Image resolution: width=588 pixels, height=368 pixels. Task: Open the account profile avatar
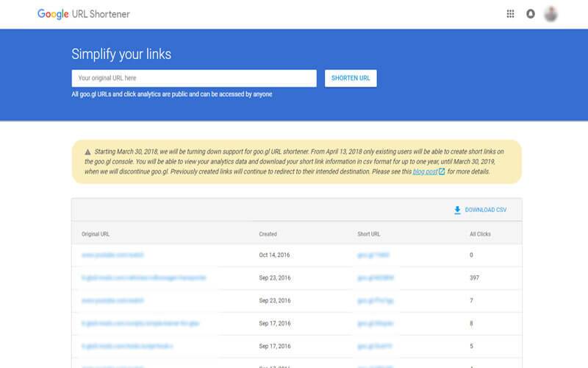point(551,14)
